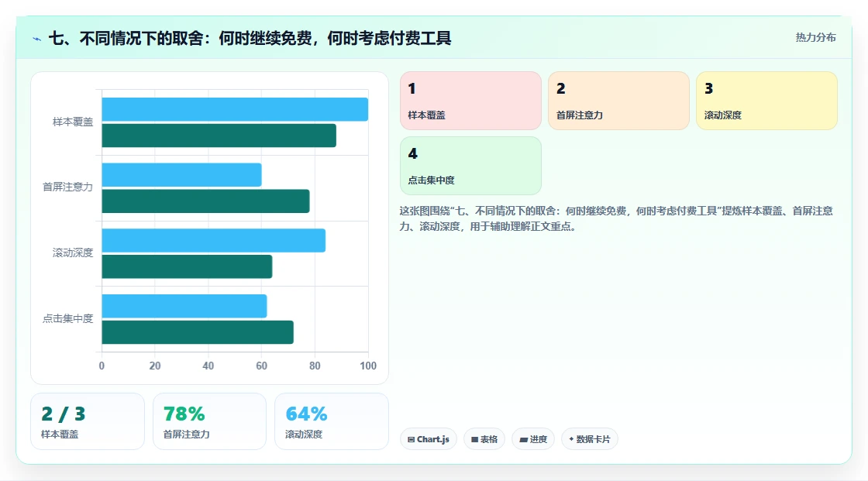
Task: Click the blue bar for 样本覆盖
Action: click(235, 109)
